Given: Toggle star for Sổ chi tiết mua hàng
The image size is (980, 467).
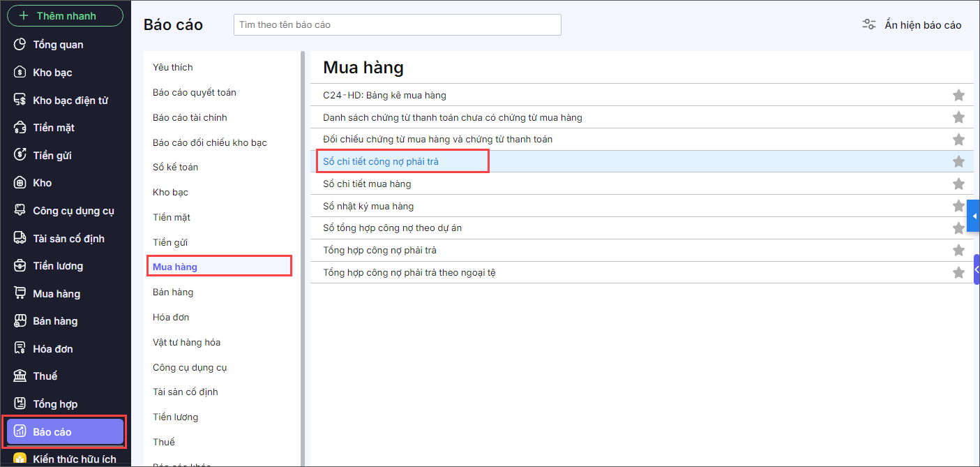Looking at the screenshot, I should 958,184.
